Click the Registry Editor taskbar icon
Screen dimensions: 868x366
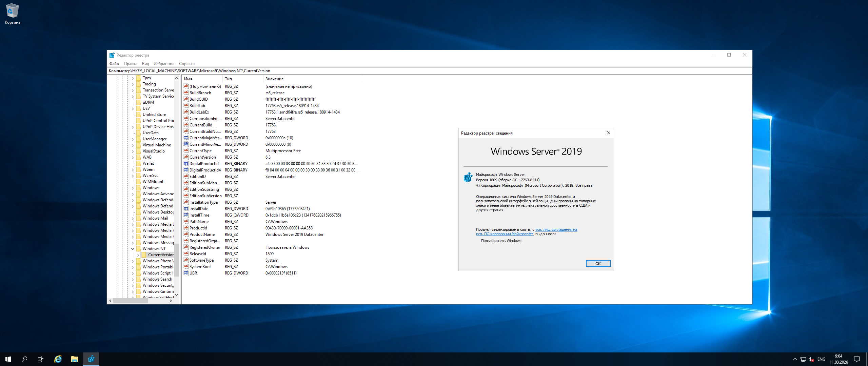(x=91, y=359)
